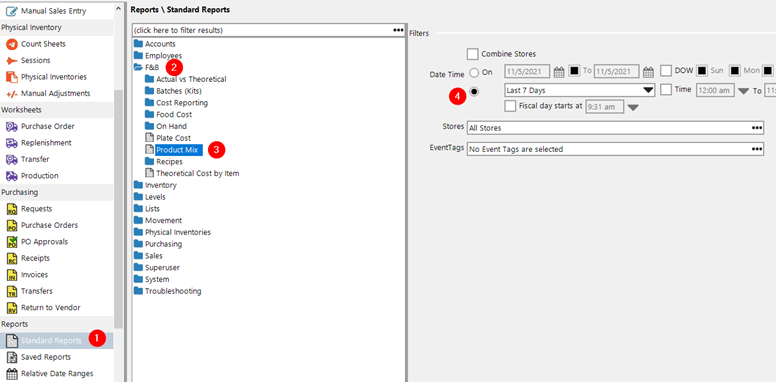776x382 pixels.
Task: Collapse the F&B folder
Action: [138, 67]
